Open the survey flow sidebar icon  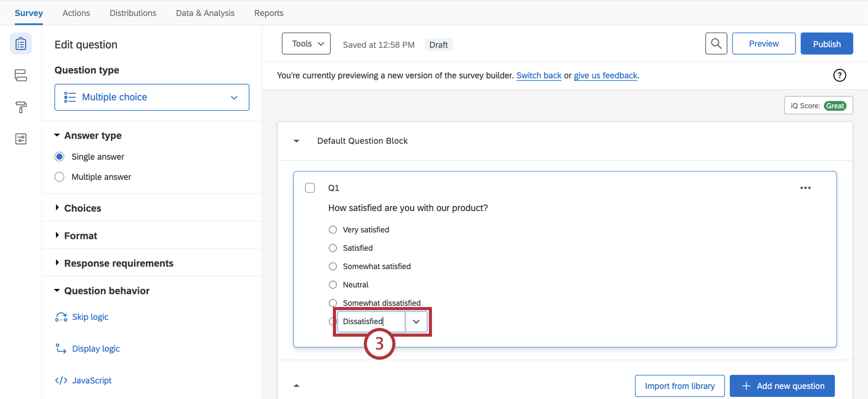(x=21, y=76)
